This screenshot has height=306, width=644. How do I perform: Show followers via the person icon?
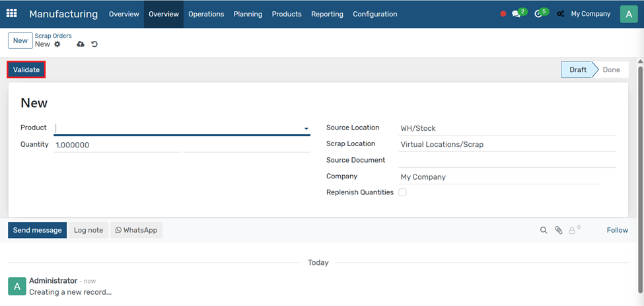click(572, 230)
